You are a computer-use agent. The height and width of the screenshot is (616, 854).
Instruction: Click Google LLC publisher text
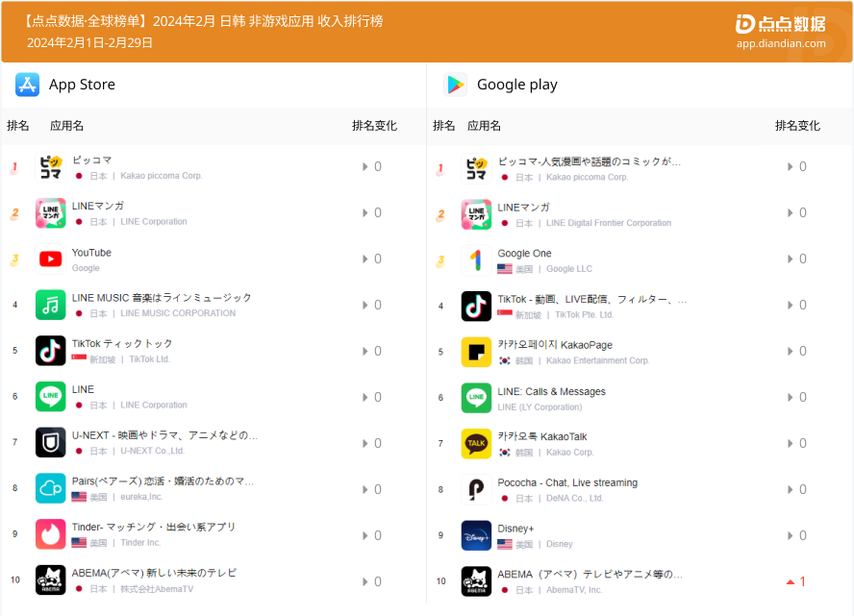click(569, 269)
